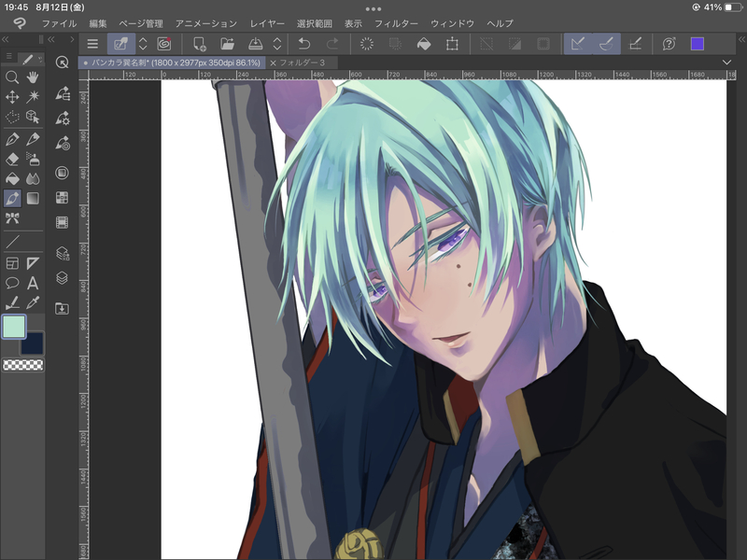Select the Move layer tool
The height and width of the screenshot is (560, 747).
(12, 97)
